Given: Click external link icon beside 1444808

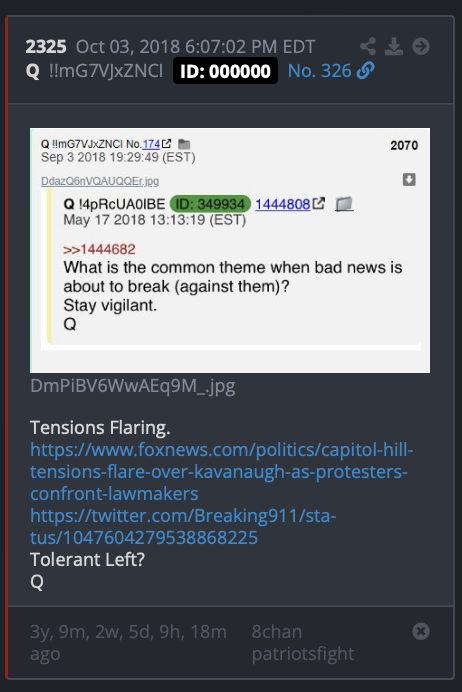Looking at the screenshot, I should click(x=319, y=203).
